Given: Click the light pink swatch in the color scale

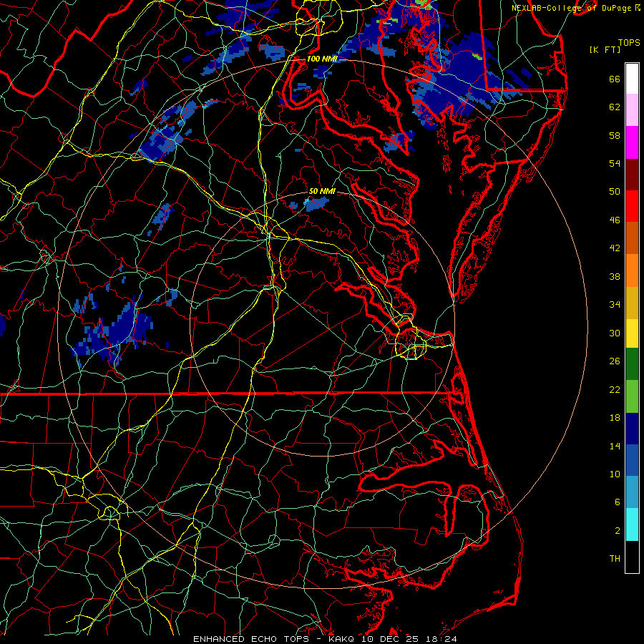Looking at the screenshot, I should pyautogui.click(x=632, y=110).
